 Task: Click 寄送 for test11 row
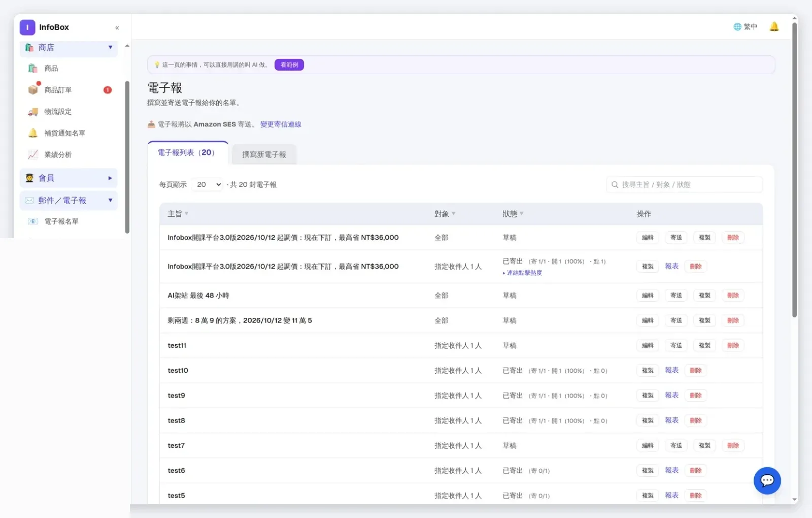tap(676, 345)
